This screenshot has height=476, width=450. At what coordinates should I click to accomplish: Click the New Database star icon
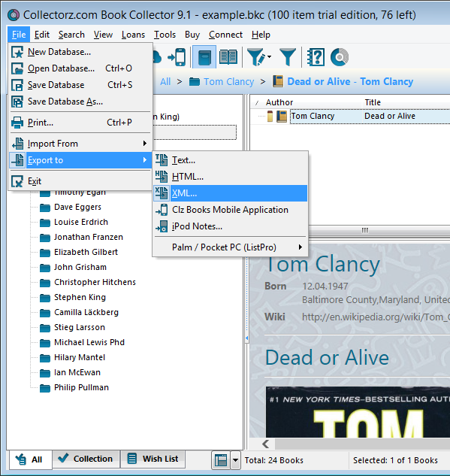tap(17, 52)
